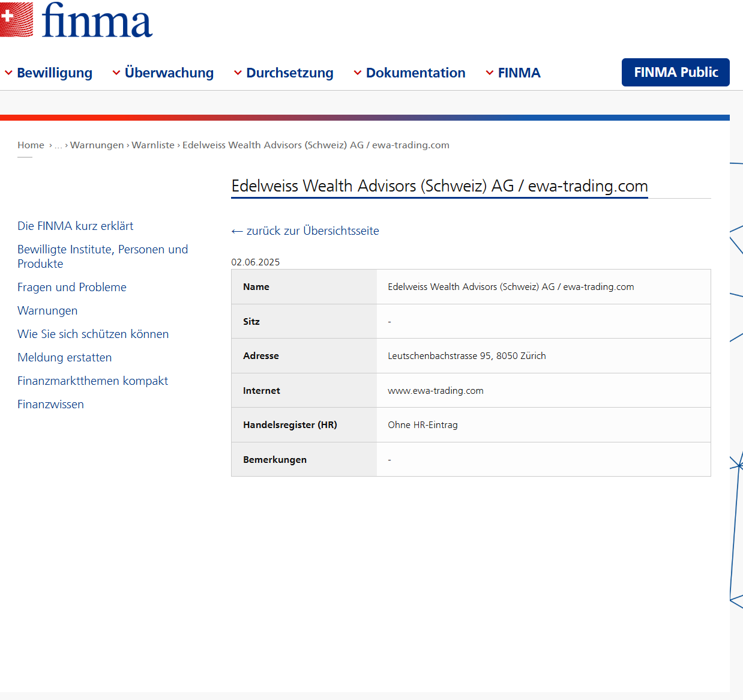Open the Durchsetzung navigation menu
This screenshot has width=743, height=700.
point(290,73)
